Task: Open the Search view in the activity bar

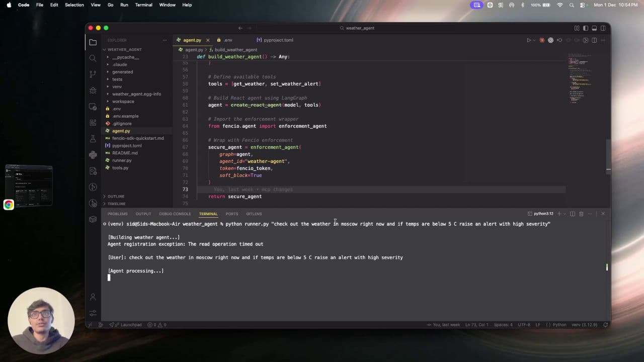Action: click(93, 58)
